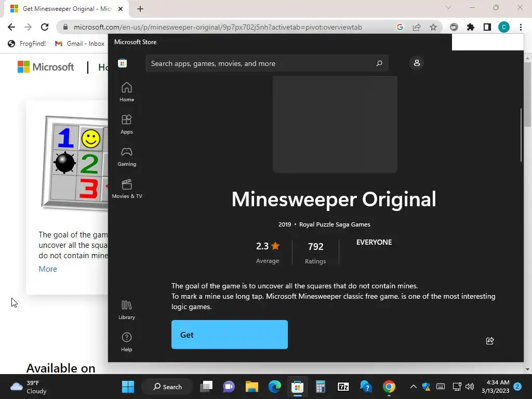Image resolution: width=532 pixels, height=399 pixels.
Task: Go back in Chrome browser
Action: (11, 27)
